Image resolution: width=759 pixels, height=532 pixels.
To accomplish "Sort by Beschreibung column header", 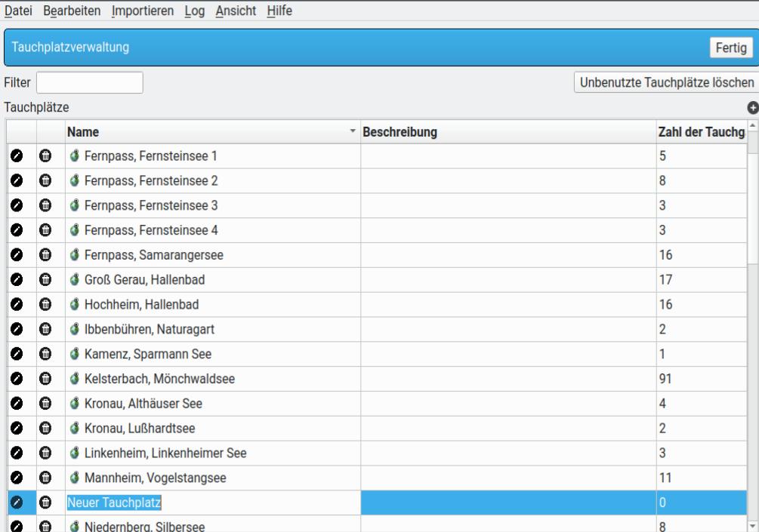I will 508,133.
